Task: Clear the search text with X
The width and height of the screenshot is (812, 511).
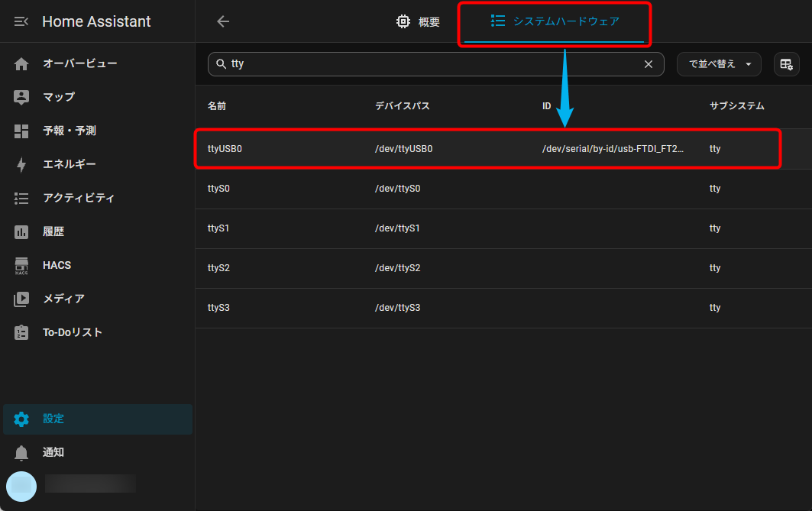Action: pyautogui.click(x=648, y=64)
